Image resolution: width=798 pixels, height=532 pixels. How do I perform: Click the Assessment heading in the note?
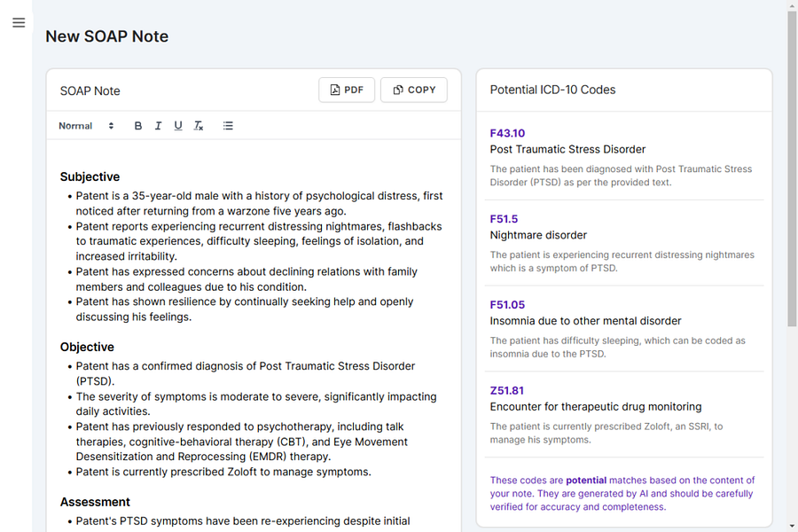pyautogui.click(x=95, y=502)
